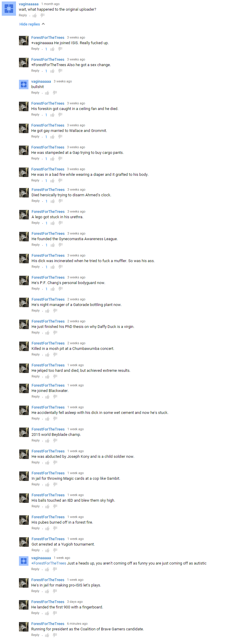Click the Hide replies link
229x644 pixels.
click(x=30, y=24)
